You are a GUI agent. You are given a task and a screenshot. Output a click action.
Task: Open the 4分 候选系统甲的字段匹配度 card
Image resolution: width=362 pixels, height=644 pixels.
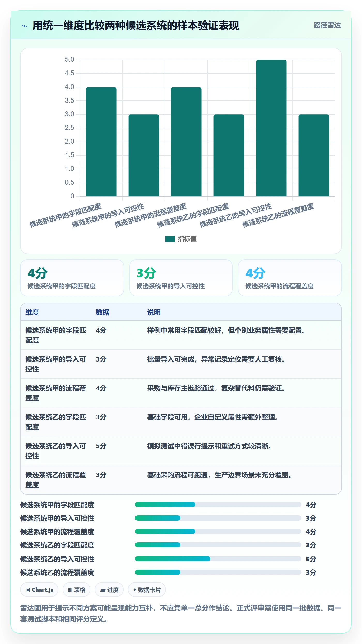tap(72, 278)
